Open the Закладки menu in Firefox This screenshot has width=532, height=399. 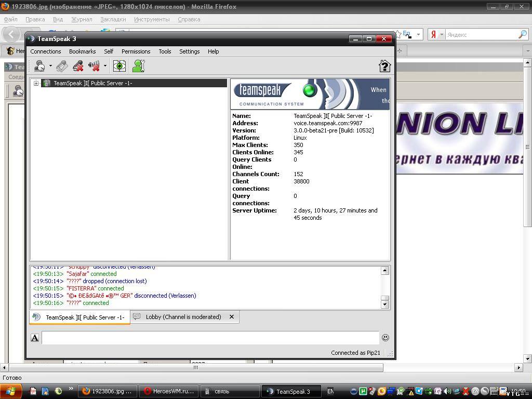(x=113, y=19)
